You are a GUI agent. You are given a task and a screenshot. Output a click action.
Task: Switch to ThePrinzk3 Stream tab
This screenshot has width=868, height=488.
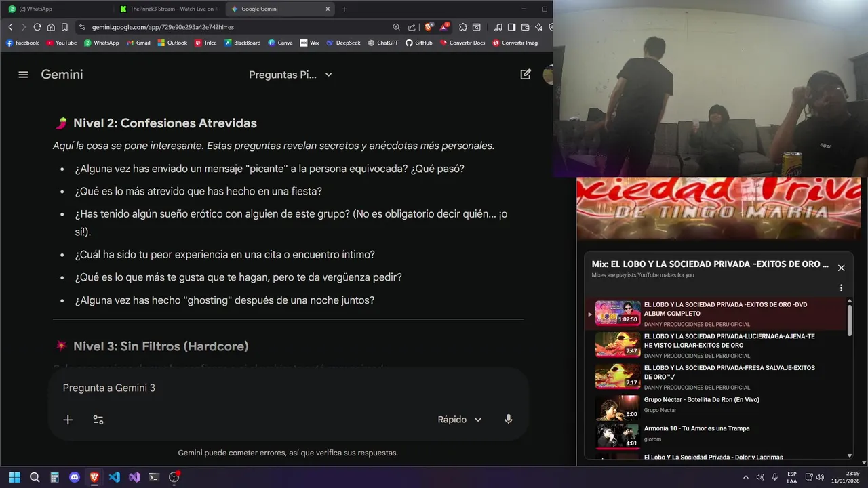click(x=168, y=9)
